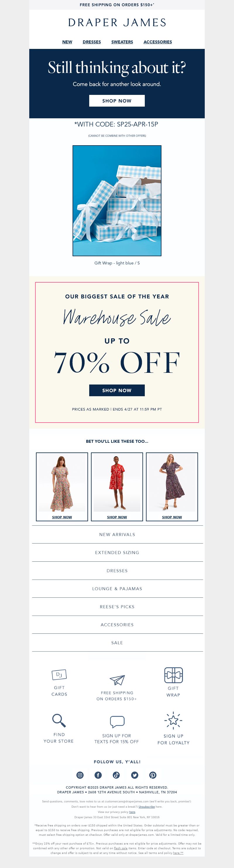Open the gift wrap boxes product image
234x868 pixels.
(x=117, y=201)
